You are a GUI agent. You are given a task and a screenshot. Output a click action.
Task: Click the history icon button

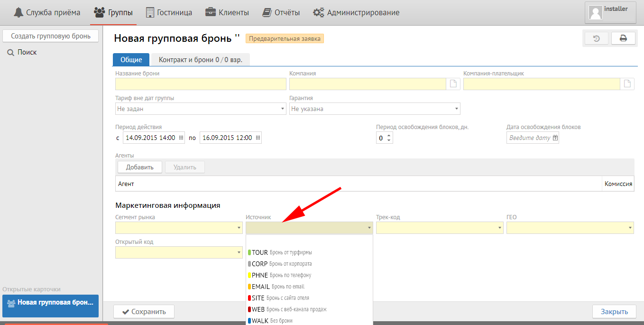coord(597,38)
